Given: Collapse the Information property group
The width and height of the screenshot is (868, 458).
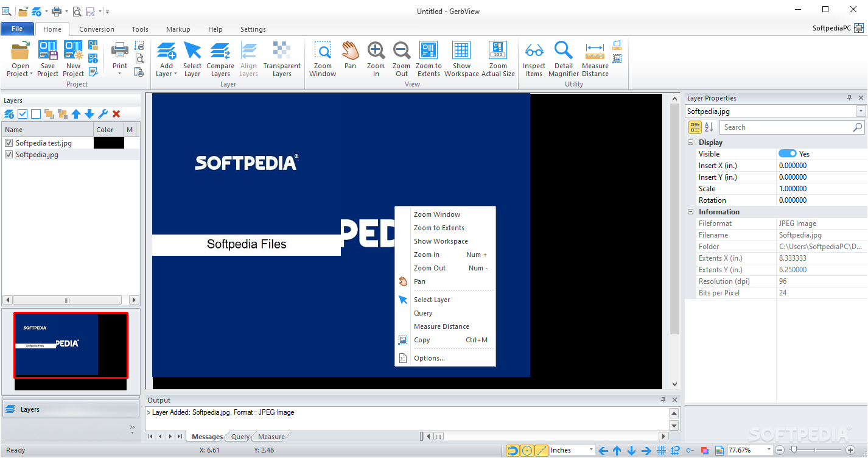Looking at the screenshot, I should [x=691, y=212].
